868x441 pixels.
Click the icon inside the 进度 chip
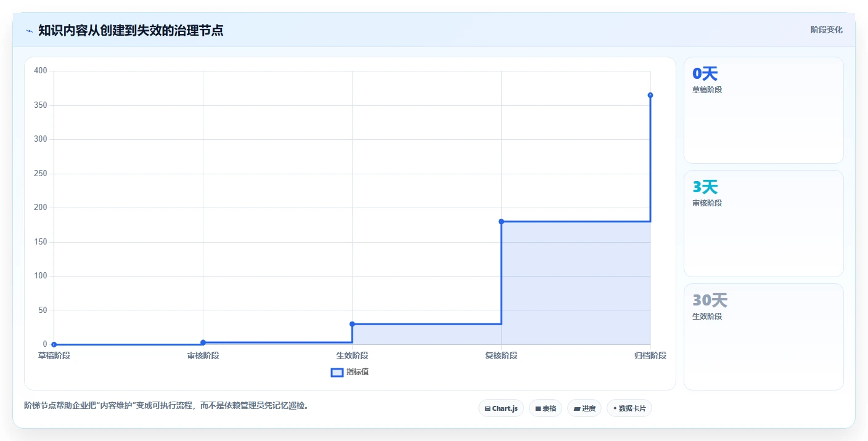tap(577, 408)
